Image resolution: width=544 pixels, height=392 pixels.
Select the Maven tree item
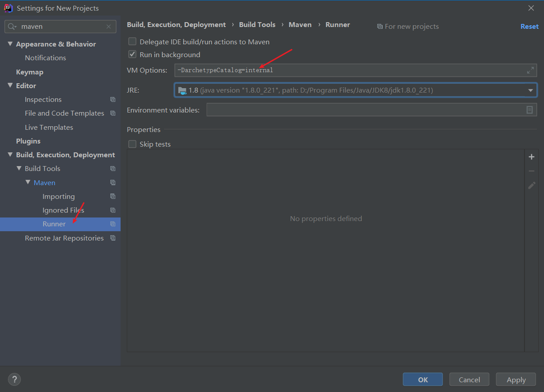pos(44,182)
